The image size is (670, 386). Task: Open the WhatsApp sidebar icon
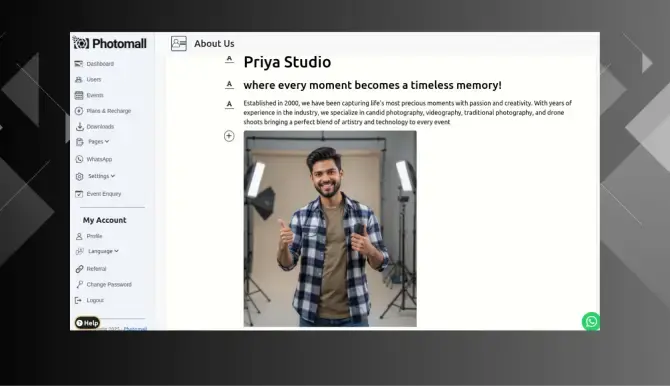pos(79,159)
